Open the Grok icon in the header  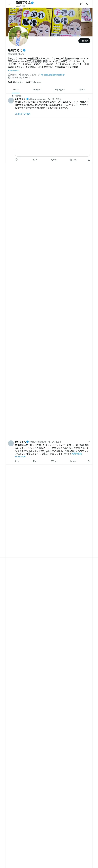coord(81,4)
